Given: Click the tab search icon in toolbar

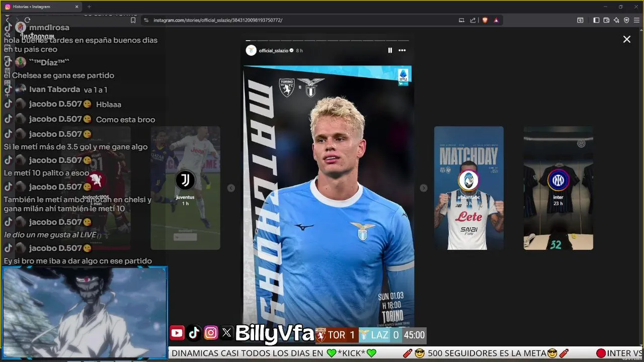Looking at the screenshot, I should (x=580, y=20).
